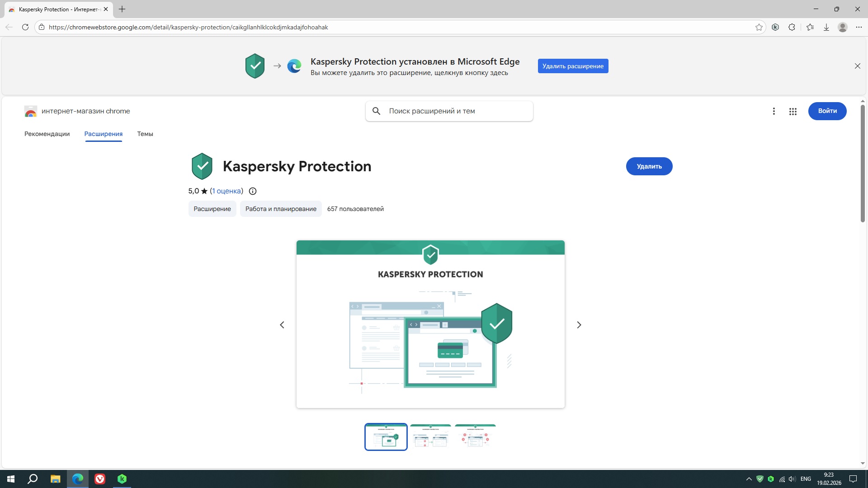Show next screenshot with right arrow
This screenshot has width=868, height=488.
[579, 325]
